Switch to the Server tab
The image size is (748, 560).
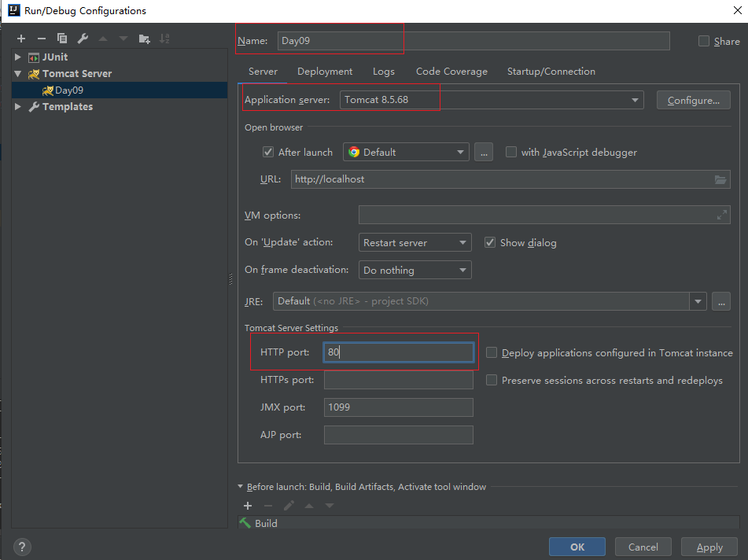(263, 72)
